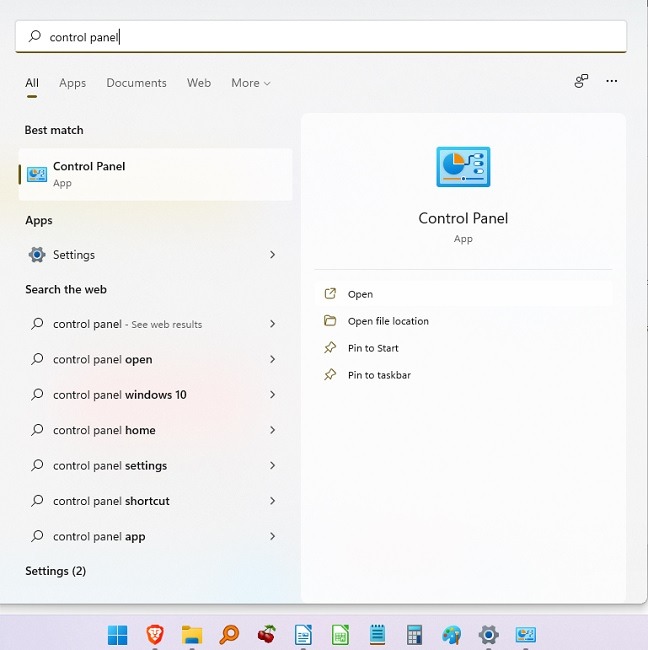The image size is (648, 650).
Task: Click the pin icon beside Pin to Start
Action: click(330, 348)
